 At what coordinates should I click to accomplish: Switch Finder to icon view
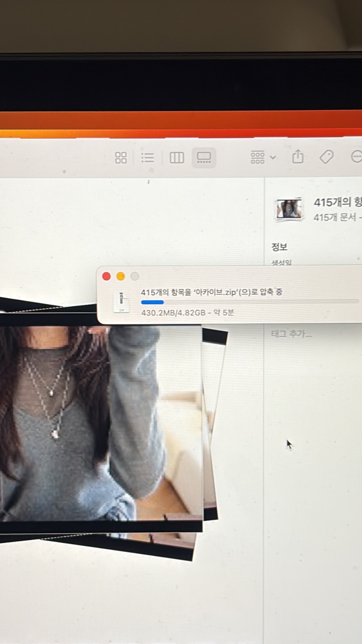[x=121, y=158]
